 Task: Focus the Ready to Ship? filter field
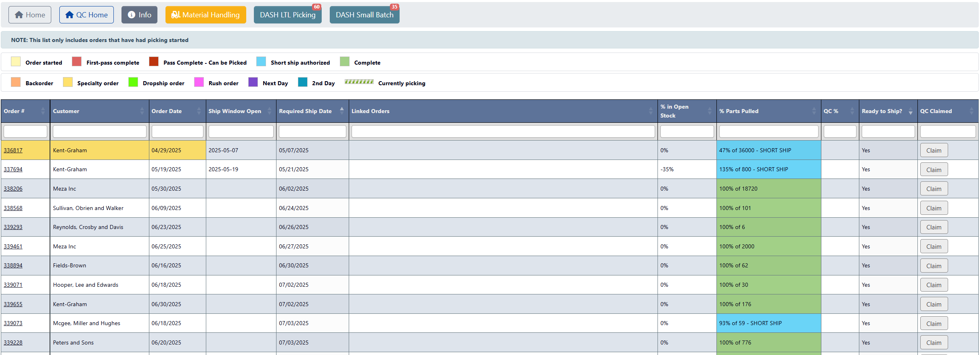click(x=888, y=131)
